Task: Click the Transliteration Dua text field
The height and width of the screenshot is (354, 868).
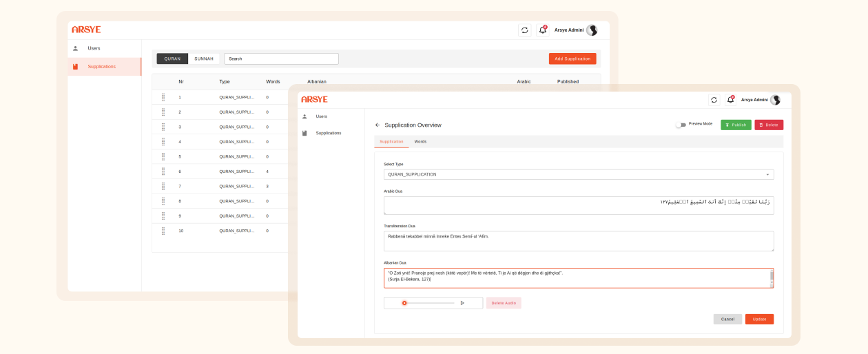Action: [x=579, y=241]
